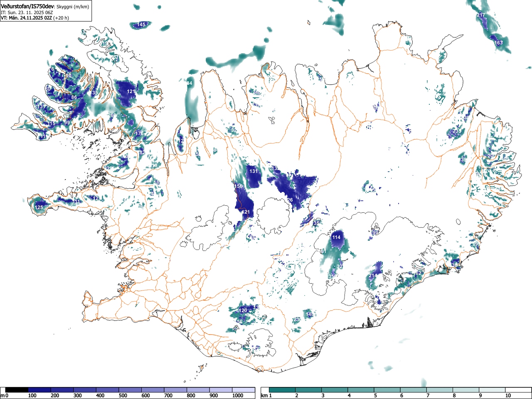
Task: Pick the 300–400 m visibility swatch
Action: 85,390
